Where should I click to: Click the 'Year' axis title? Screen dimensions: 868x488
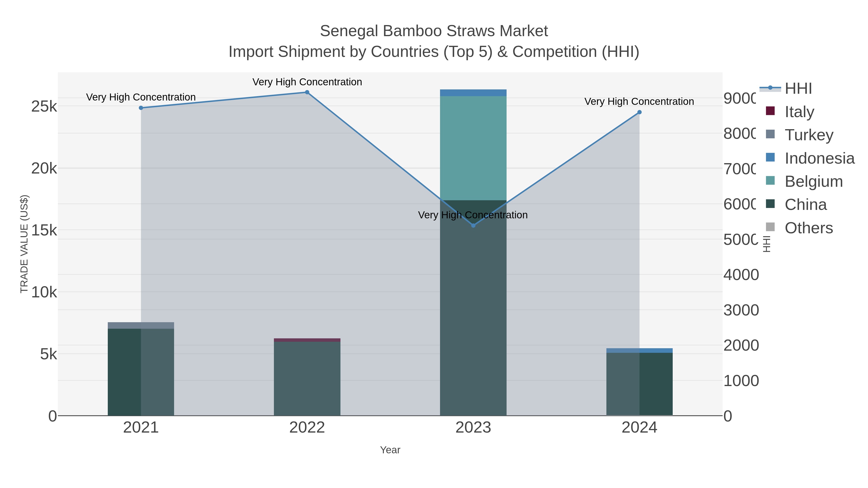pos(390,450)
